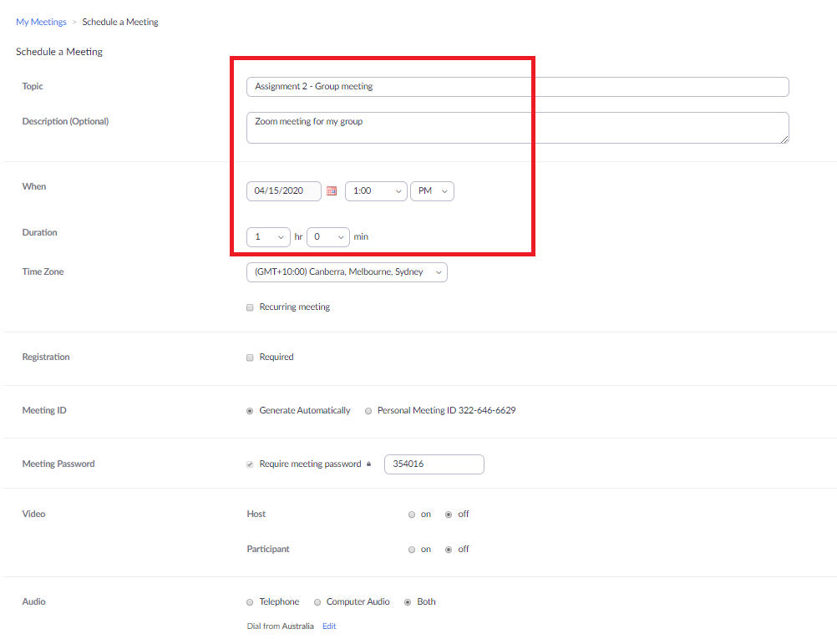Image resolution: width=837 pixels, height=644 pixels.
Task: Choose Personal Meeting ID 322-646-6629 option
Action: [x=368, y=411]
